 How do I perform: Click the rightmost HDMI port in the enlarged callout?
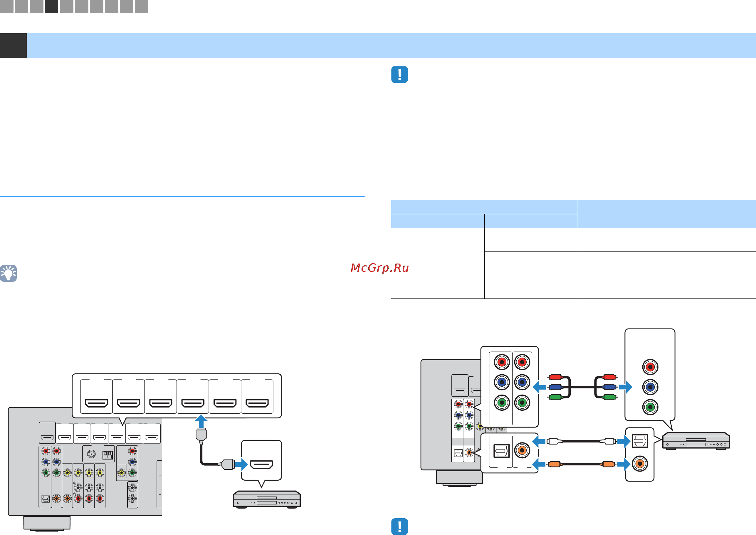[257, 403]
